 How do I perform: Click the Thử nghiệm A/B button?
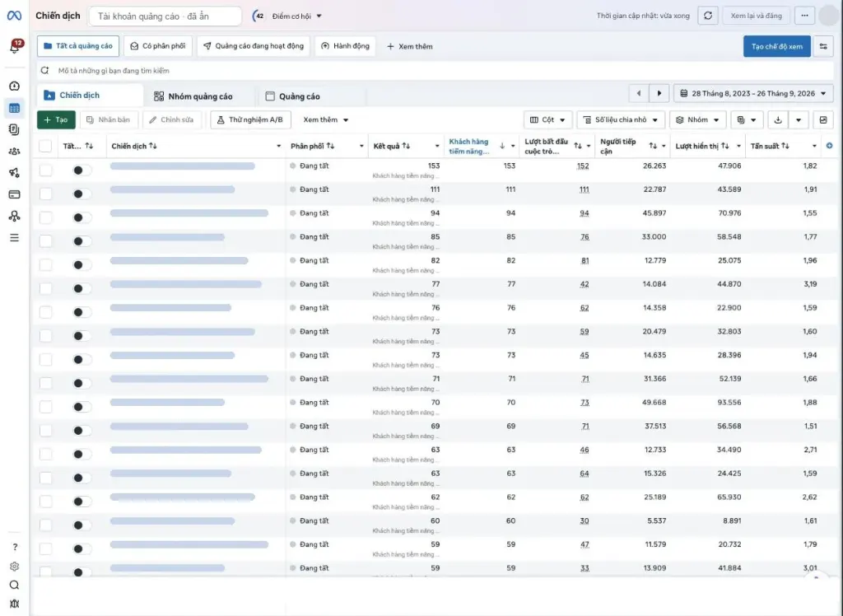coord(250,120)
